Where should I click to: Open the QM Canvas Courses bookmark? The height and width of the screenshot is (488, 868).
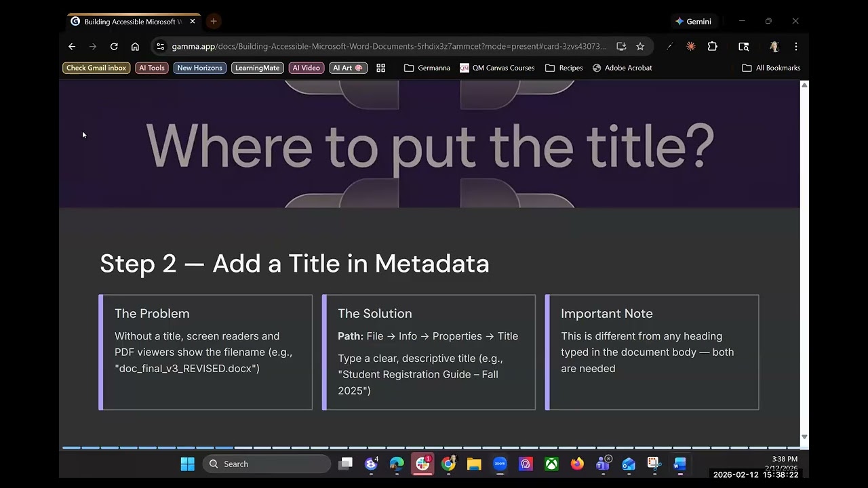(x=497, y=68)
